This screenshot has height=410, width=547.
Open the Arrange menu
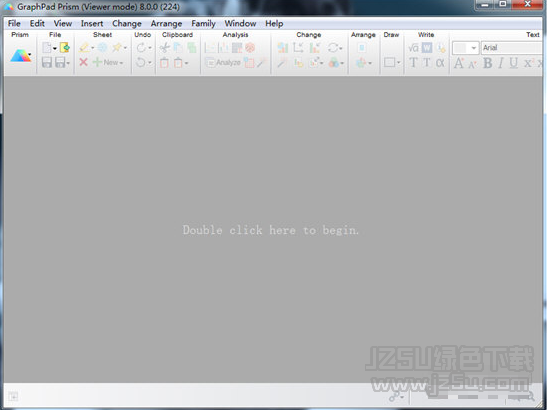click(166, 23)
